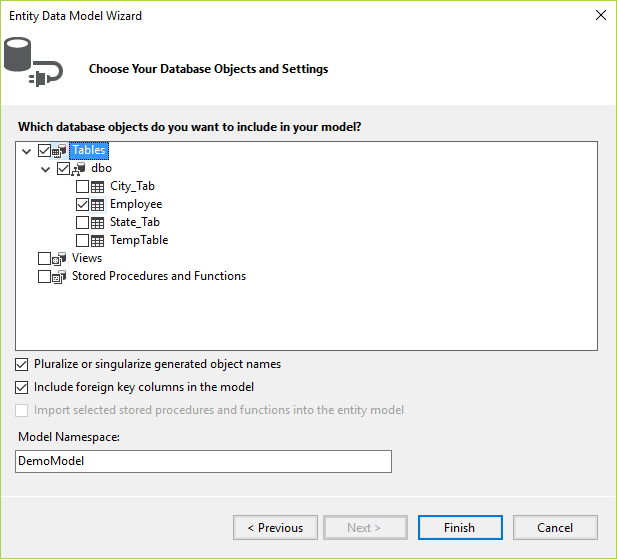This screenshot has width=617, height=559.
Task: Click the State_Tab table icon
Action: 97,223
